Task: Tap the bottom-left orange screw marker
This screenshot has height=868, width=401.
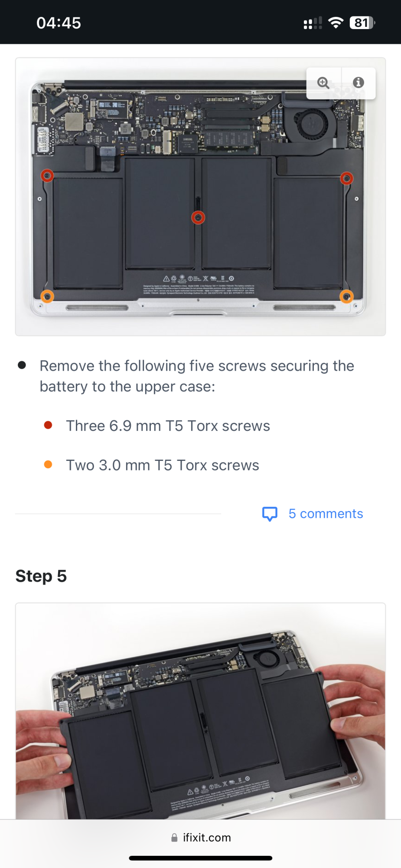Action: (x=47, y=296)
